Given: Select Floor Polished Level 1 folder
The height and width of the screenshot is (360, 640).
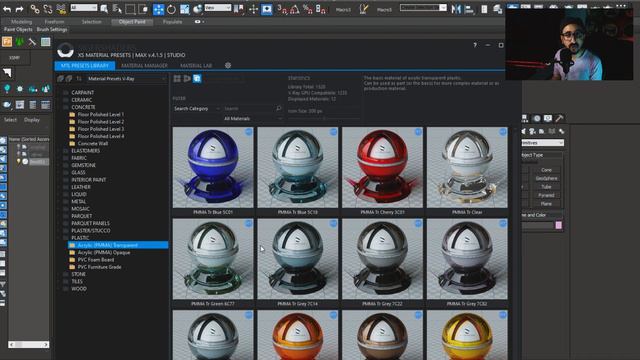Looking at the screenshot, I should 100,114.
